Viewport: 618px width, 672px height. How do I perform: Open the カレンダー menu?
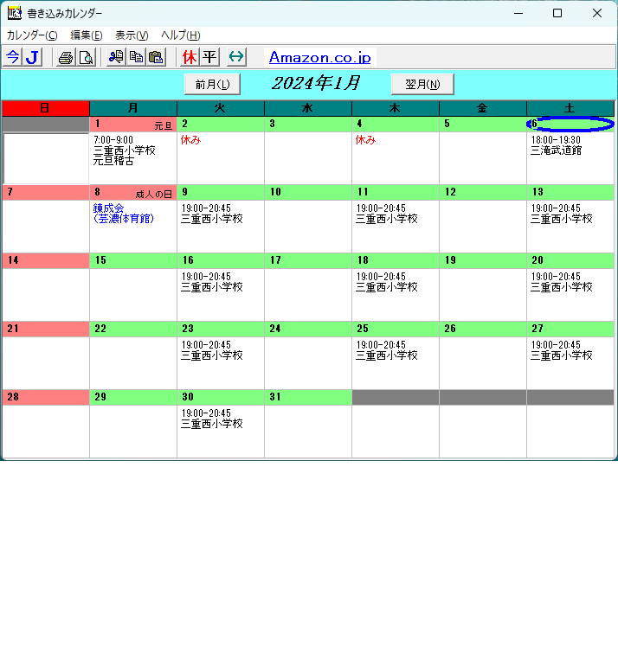click(x=32, y=35)
